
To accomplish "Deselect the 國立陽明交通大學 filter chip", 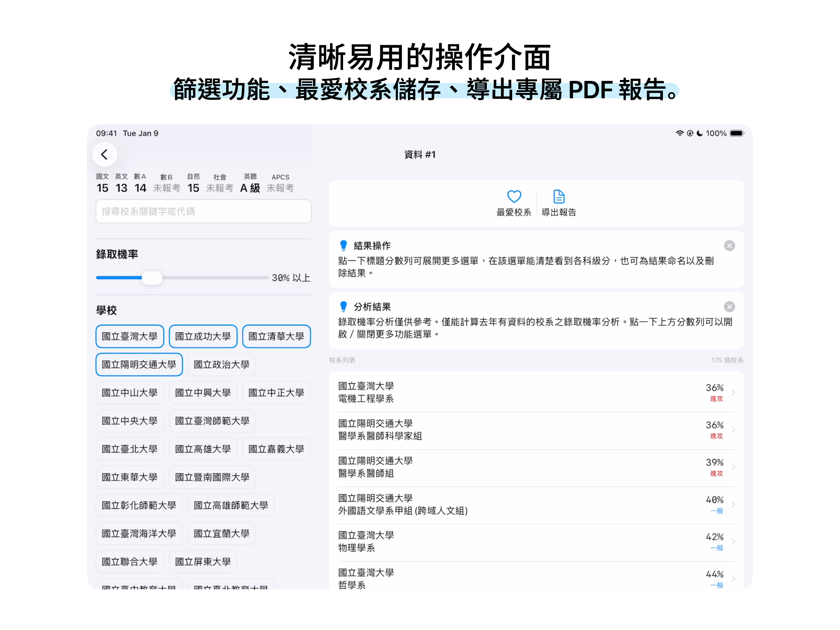I will pyautogui.click(x=139, y=364).
